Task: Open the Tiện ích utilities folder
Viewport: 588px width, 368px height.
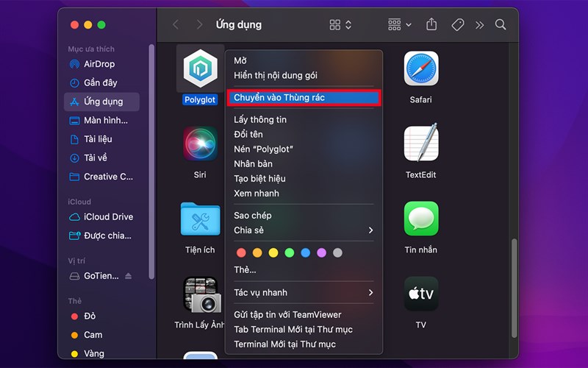Action: click(x=200, y=219)
